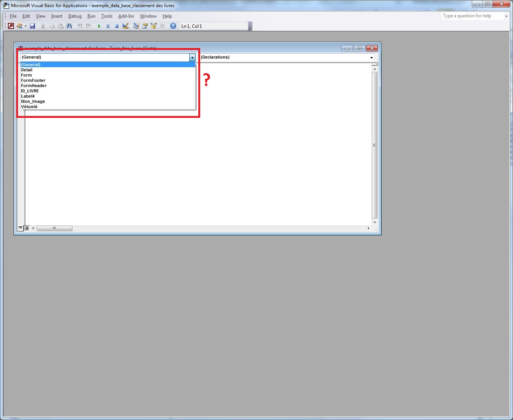Run the code with green play icon

point(99,26)
